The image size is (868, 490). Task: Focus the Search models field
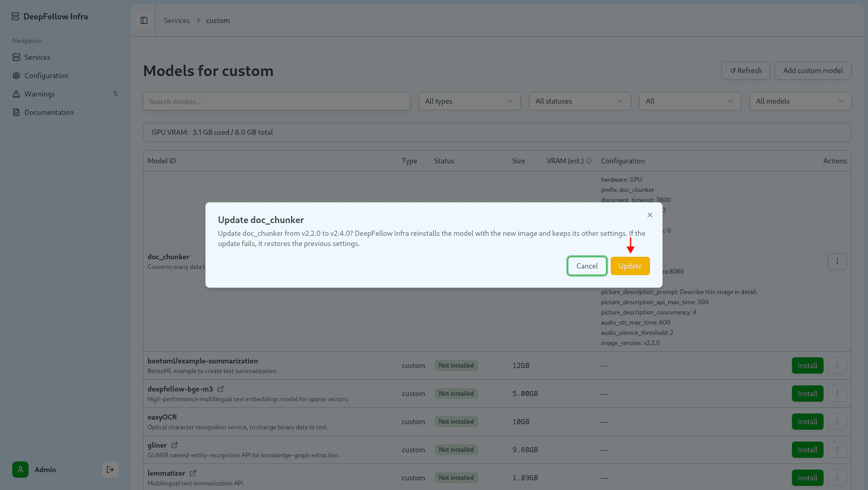click(277, 101)
